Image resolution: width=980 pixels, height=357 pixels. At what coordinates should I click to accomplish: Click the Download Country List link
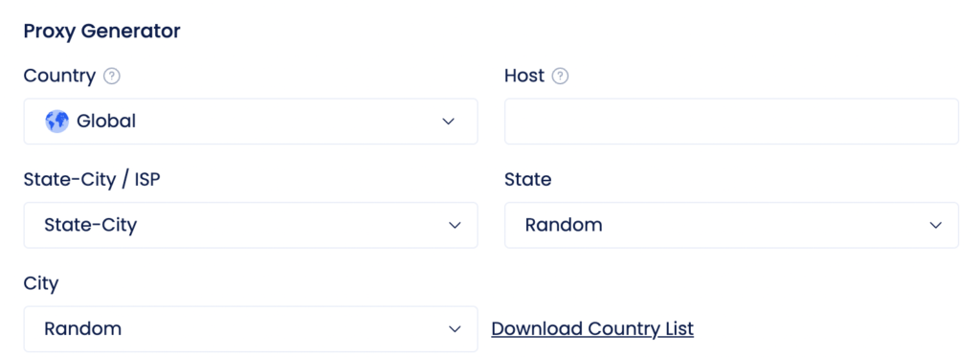pos(592,329)
